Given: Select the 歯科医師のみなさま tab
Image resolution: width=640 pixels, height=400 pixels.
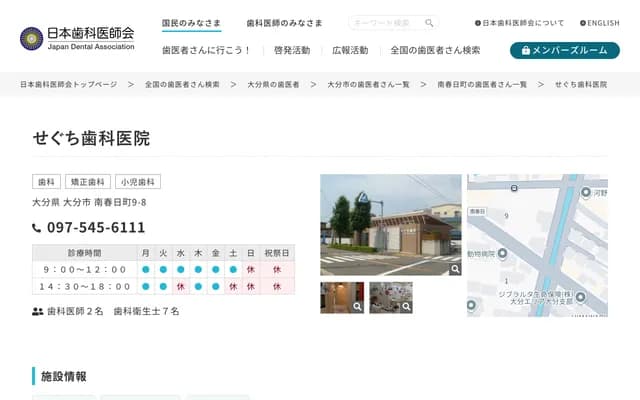Looking at the screenshot, I should point(284,23).
